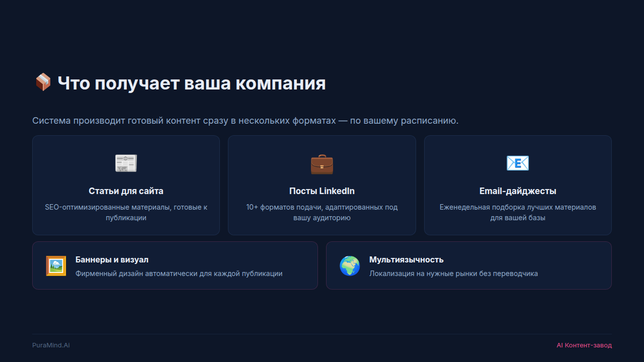Select the 'Email-дайджесты' card title
This screenshot has height=362, width=644.
[517, 191]
